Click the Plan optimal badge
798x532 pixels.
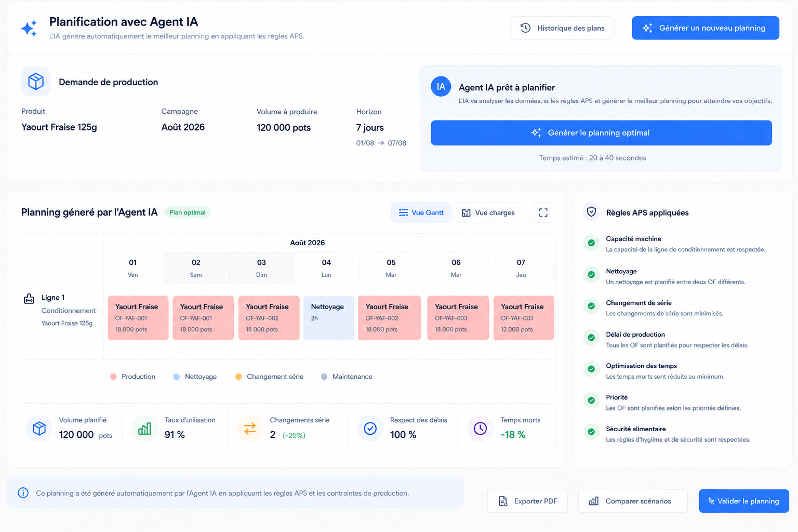coord(188,212)
